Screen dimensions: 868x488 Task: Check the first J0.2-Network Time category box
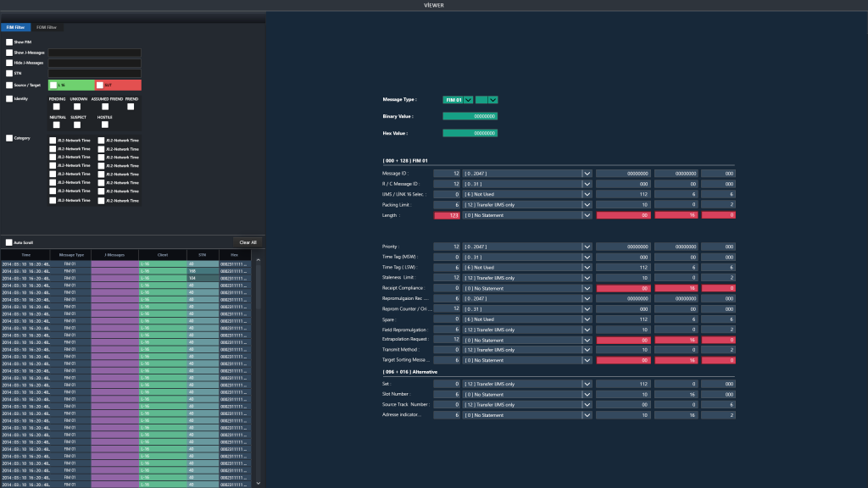click(x=54, y=141)
